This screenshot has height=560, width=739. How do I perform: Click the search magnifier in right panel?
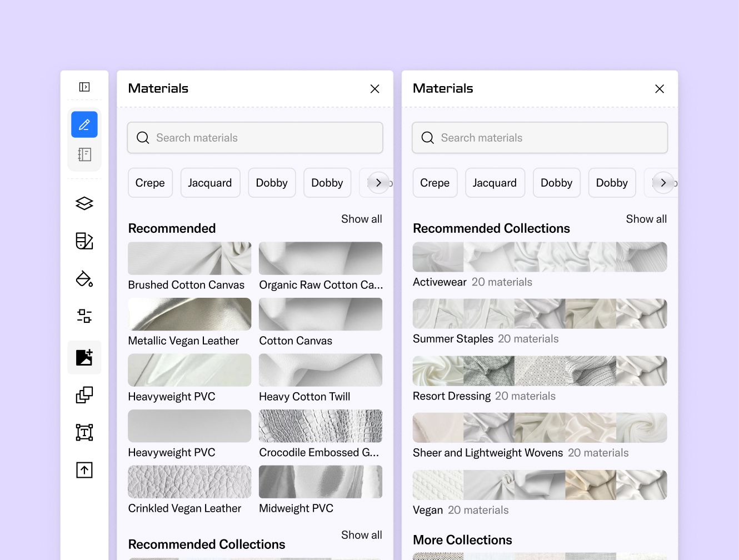click(428, 138)
